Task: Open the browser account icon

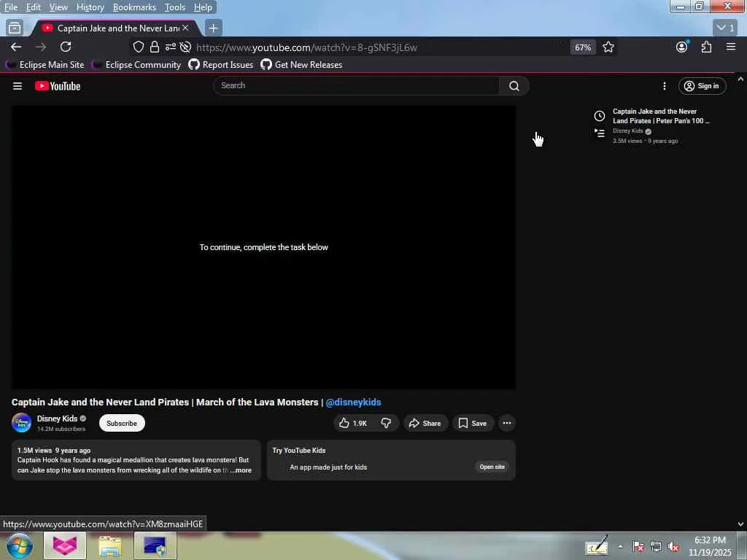Action: [682, 47]
